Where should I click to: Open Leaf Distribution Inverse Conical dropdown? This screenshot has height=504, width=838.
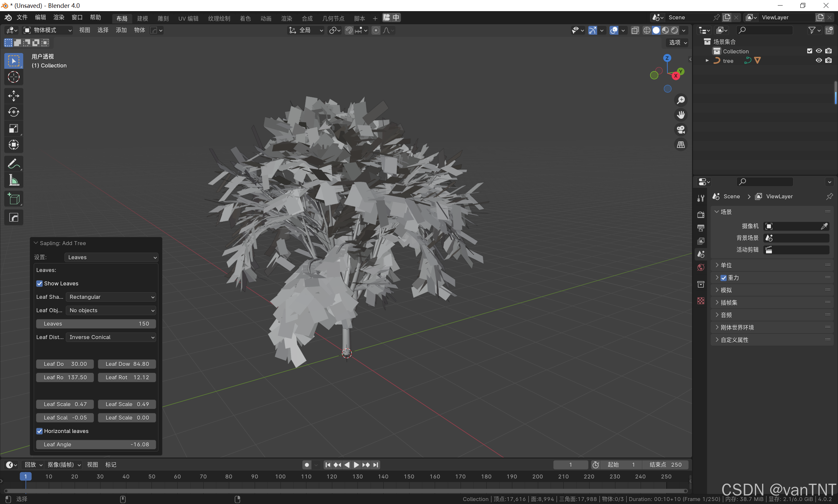tap(111, 337)
